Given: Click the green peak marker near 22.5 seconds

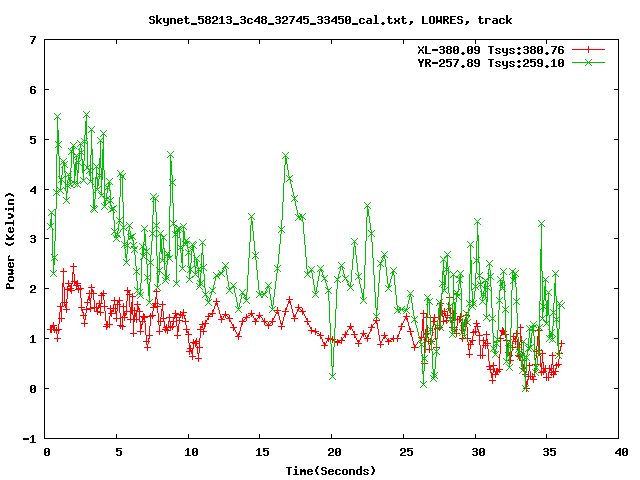Looking at the screenshot, I should click(368, 206).
